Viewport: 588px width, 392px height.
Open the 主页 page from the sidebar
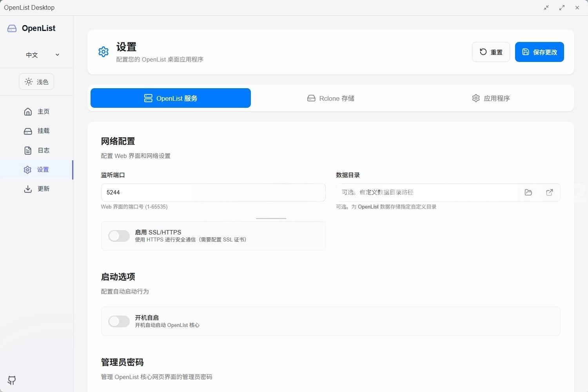36,111
